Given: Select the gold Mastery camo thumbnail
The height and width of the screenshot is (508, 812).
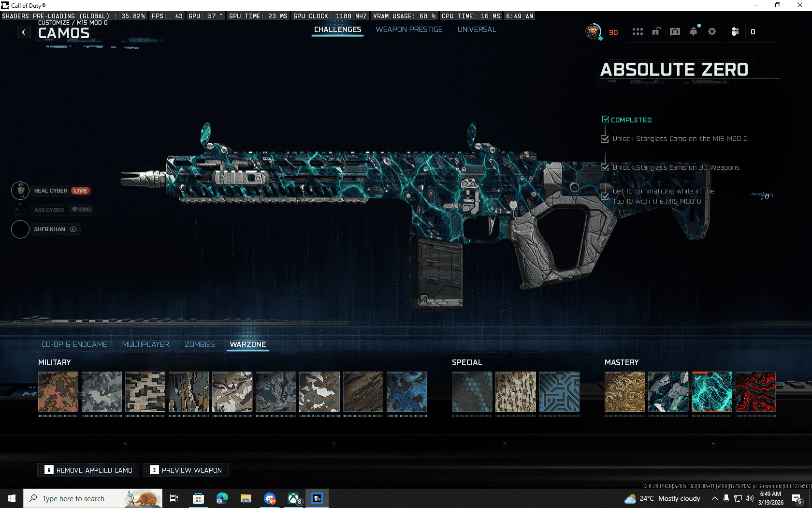Looking at the screenshot, I should pyautogui.click(x=624, y=392).
